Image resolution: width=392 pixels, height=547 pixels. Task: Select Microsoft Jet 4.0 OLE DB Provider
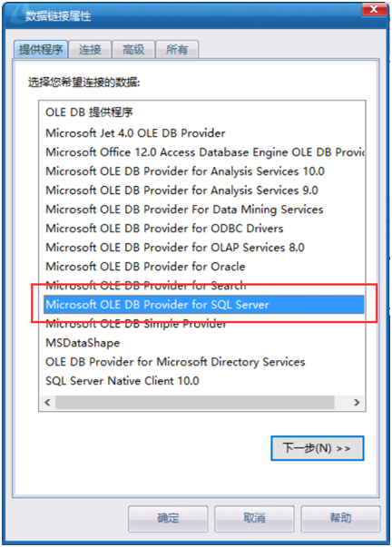click(x=135, y=133)
